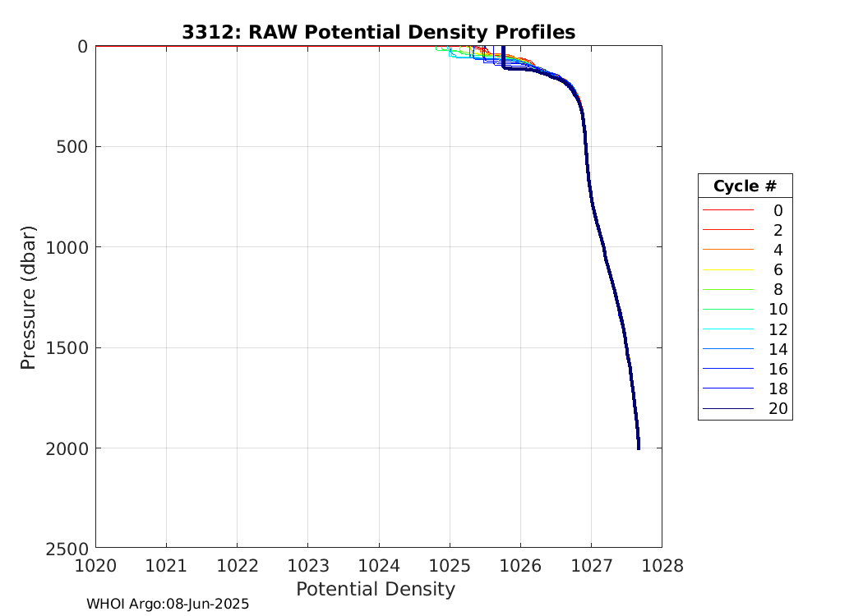Click the y-axis tick label 1000
Image resolution: width=863 pixels, height=616 pixels.
[67, 247]
